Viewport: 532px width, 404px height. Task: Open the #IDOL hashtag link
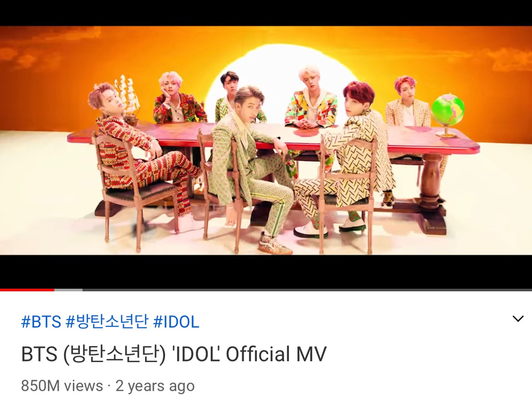pos(176,322)
